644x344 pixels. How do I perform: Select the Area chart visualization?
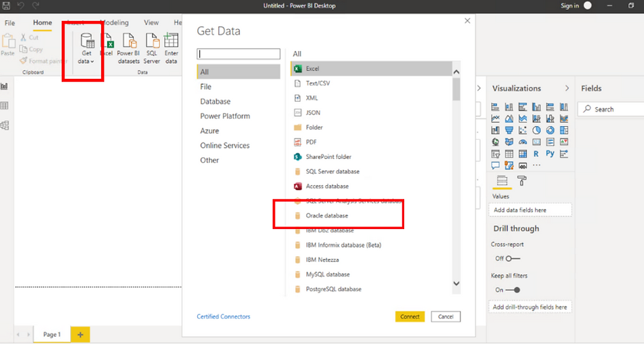pyautogui.click(x=509, y=119)
